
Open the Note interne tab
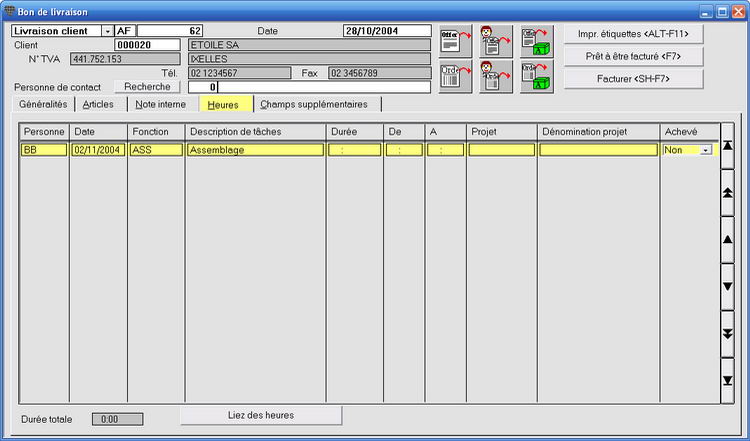coord(161,104)
